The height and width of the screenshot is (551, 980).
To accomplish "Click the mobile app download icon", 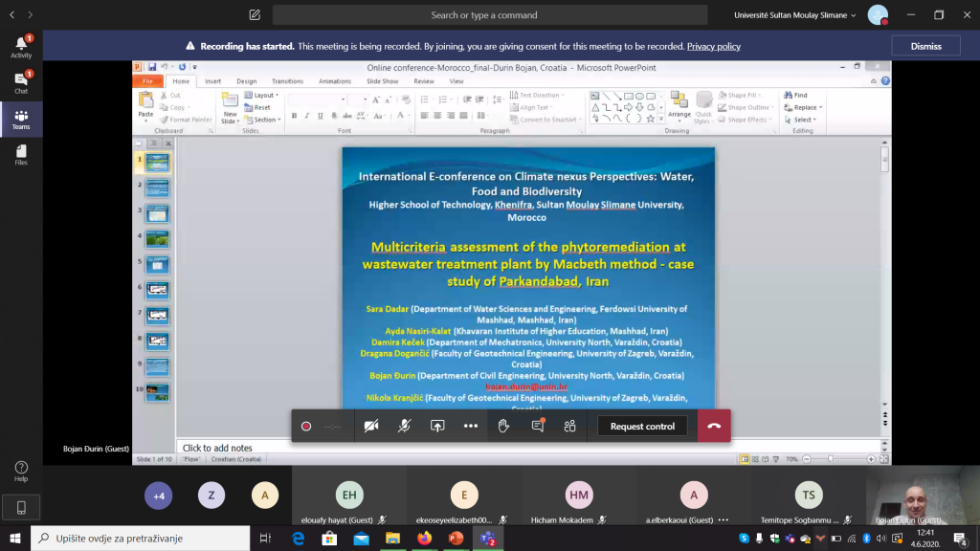I will click(21, 508).
